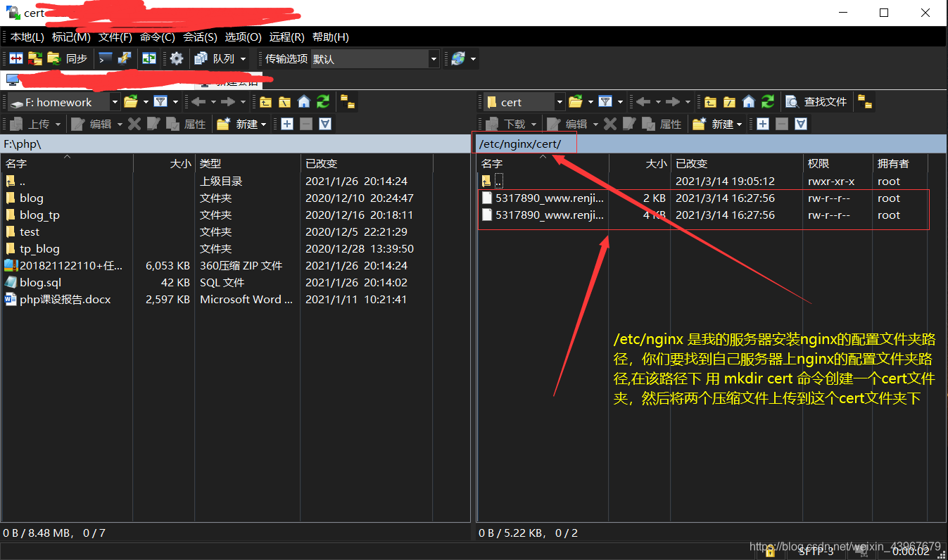Open the terminal console icon
Image resolution: width=948 pixels, height=560 pixels.
(x=106, y=59)
